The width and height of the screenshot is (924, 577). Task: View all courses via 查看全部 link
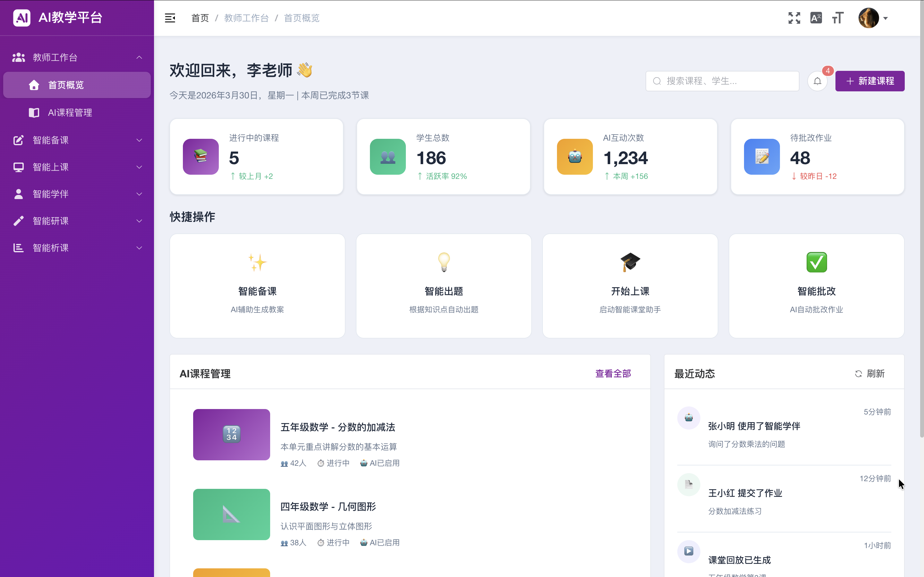[x=612, y=373]
